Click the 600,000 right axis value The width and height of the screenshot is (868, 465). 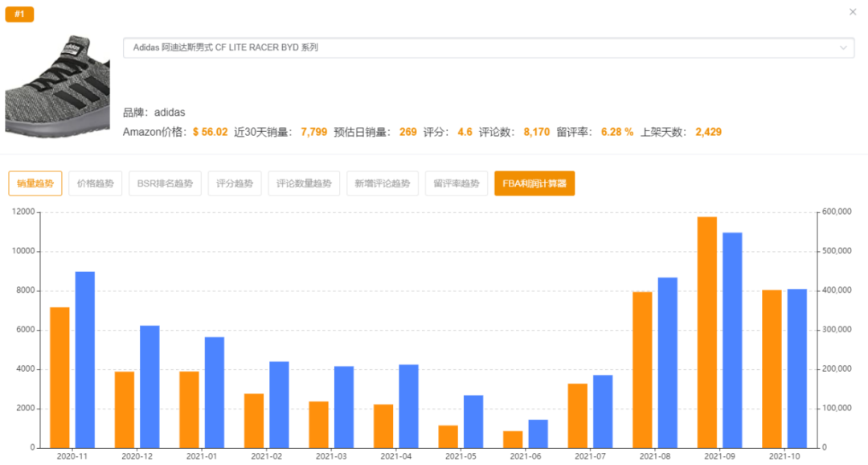click(837, 212)
